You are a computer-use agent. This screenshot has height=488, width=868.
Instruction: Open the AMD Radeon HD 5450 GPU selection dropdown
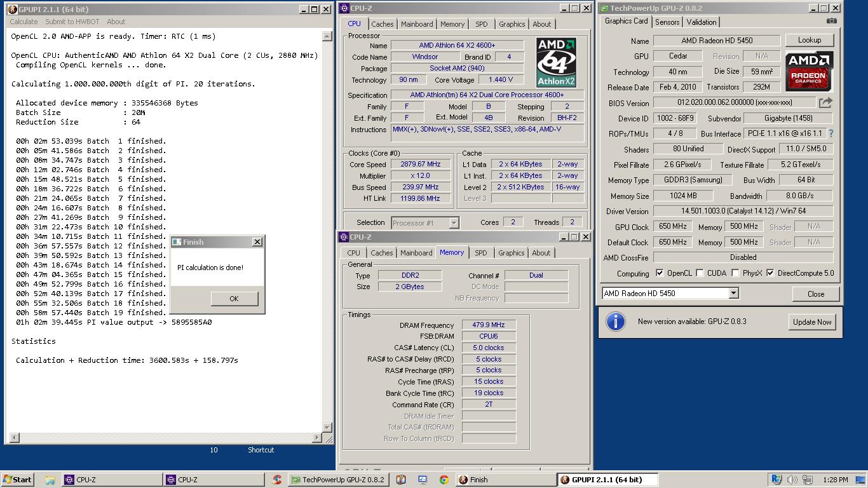tap(733, 294)
